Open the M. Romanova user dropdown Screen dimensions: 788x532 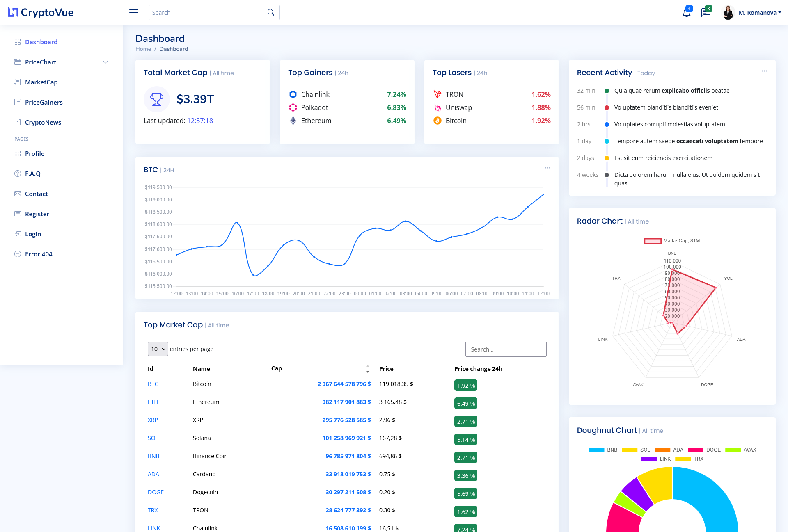760,13
